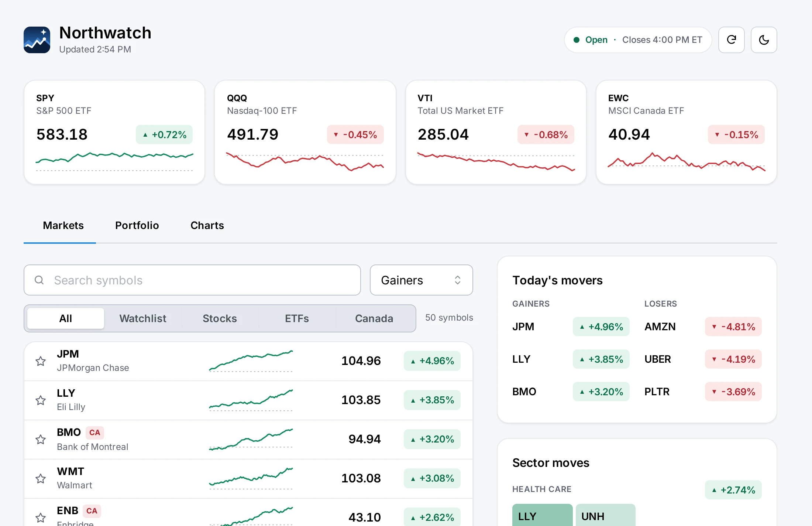Star BMO Bank of Montreal
Viewport: 812px width, 526px height.
point(41,439)
